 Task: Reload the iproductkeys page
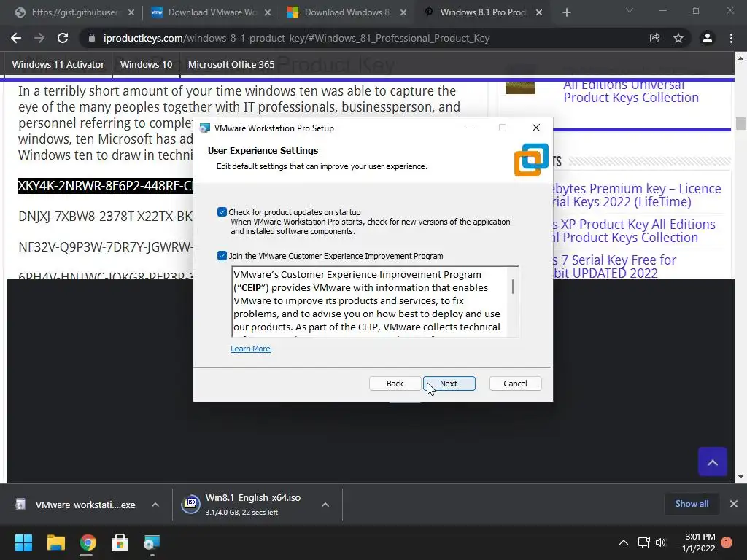coord(63,38)
